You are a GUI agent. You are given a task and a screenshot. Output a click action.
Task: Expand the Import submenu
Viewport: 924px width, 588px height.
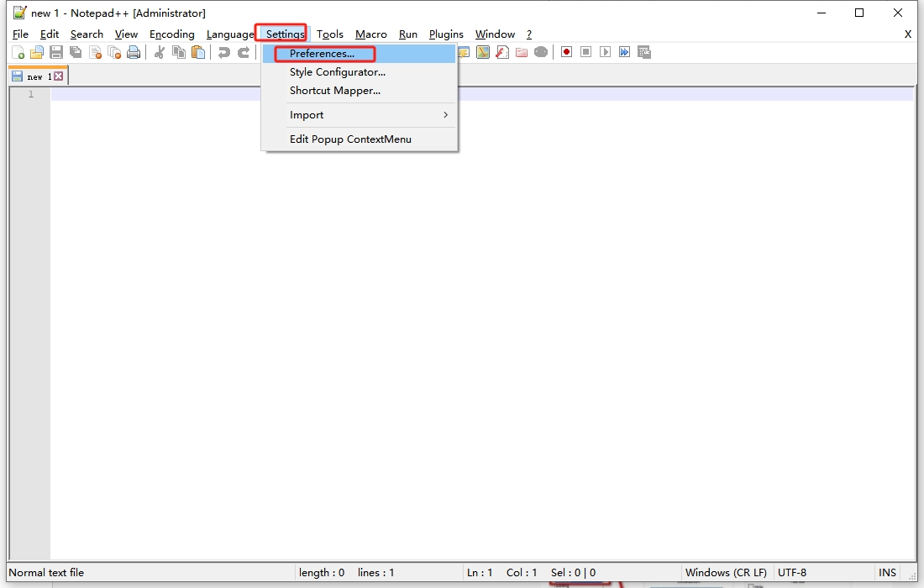359,115
